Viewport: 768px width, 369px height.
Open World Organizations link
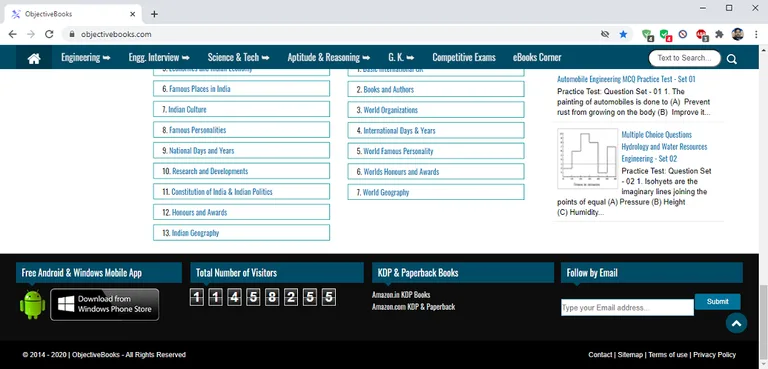(x=391, y=110)
